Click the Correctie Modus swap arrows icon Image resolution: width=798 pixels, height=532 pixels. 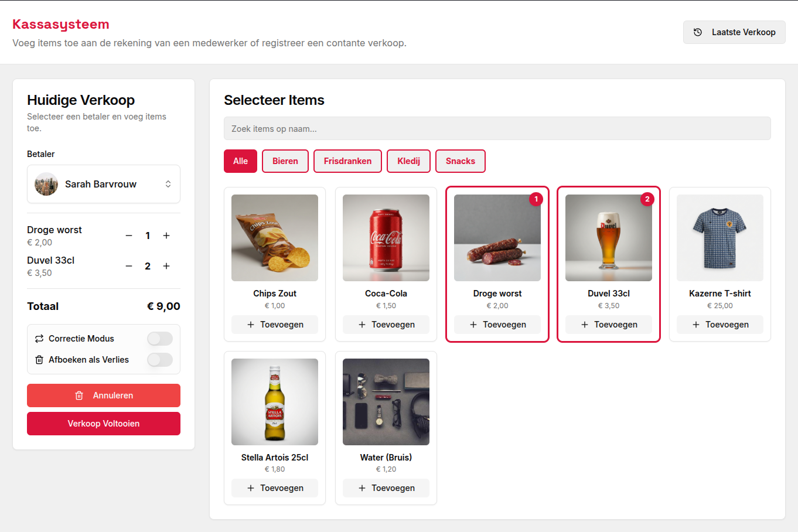tap(39, 339)
